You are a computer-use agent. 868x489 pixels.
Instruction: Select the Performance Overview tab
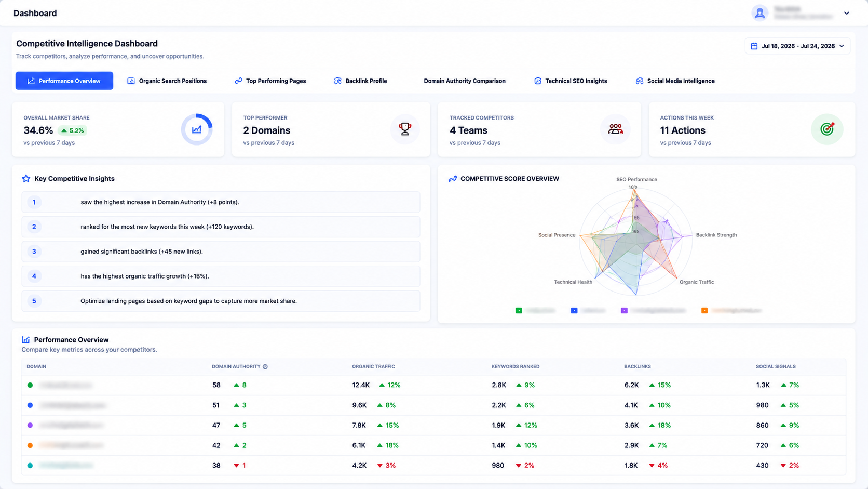[x=64, y=81]
